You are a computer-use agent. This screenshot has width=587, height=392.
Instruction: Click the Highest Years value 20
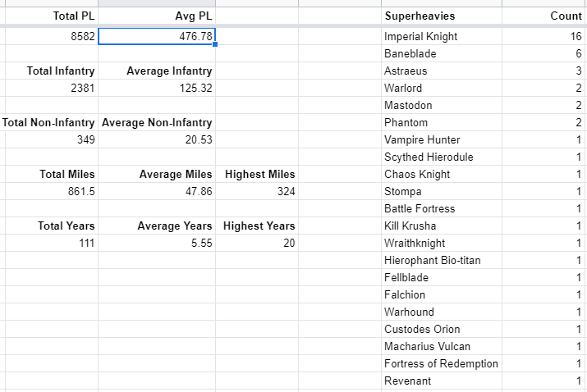click(258, 243)
